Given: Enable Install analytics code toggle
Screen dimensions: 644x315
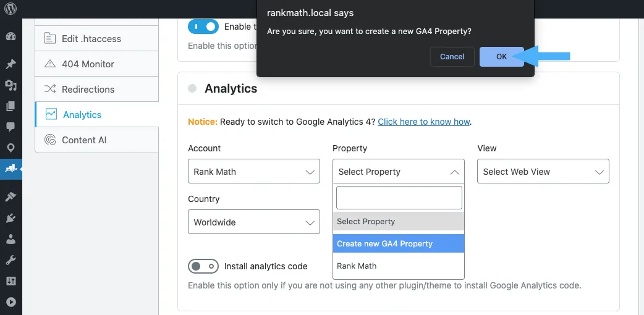Looking at the screenshot, I should click(x=203, y=266).
